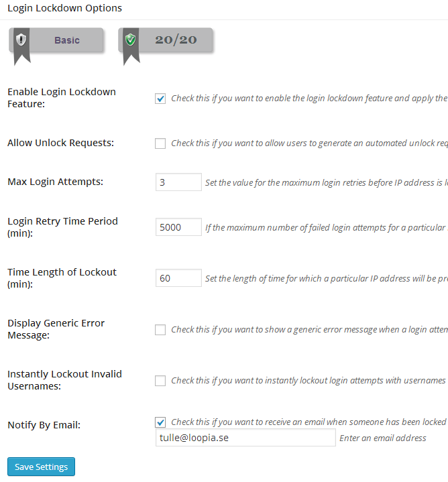Click the Allow Unlock Requests label

[x=60, y=143]
